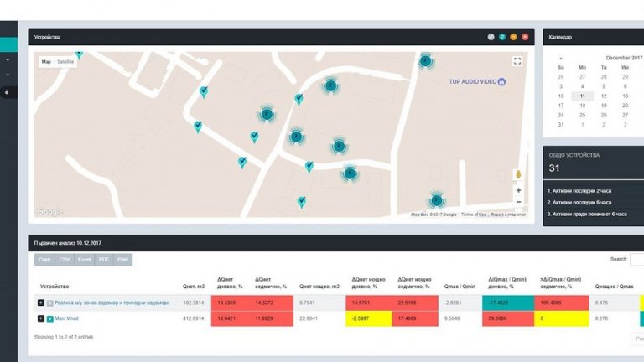Click the teal round button in Устройства header
Image resolution: width=644 pixels, height=362 pixels.
502,37
